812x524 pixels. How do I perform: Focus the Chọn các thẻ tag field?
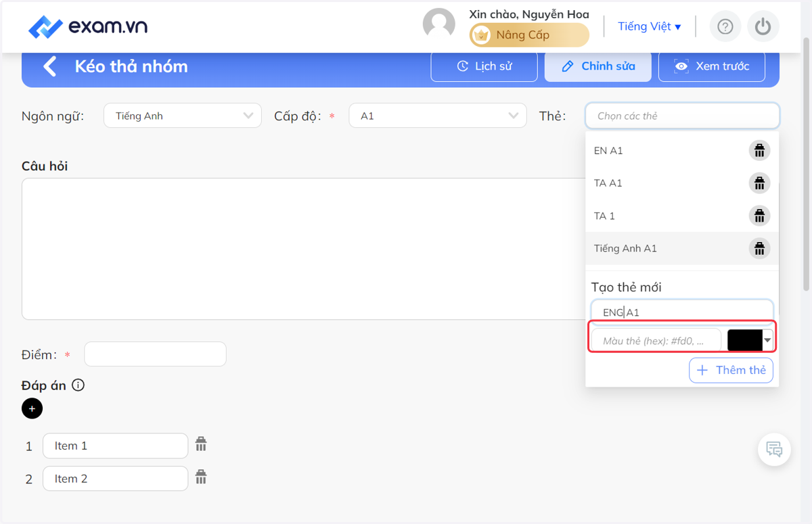[x=682, y=116]
